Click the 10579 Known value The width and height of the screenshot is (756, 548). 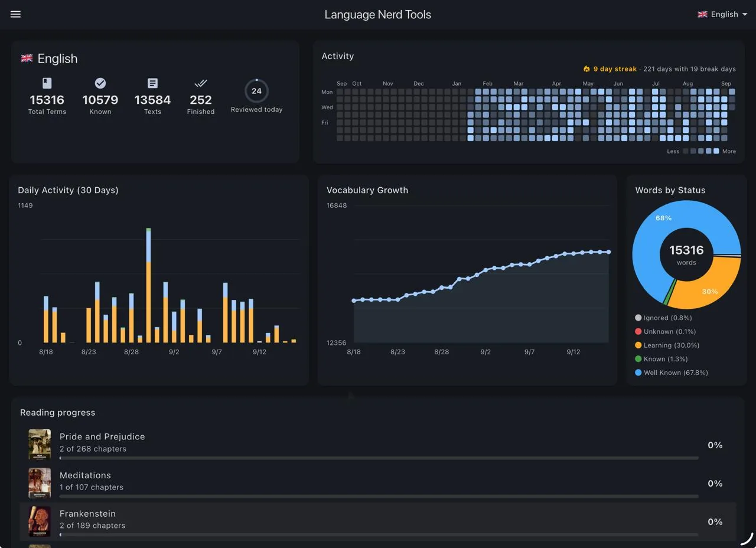tap(100, 100)
